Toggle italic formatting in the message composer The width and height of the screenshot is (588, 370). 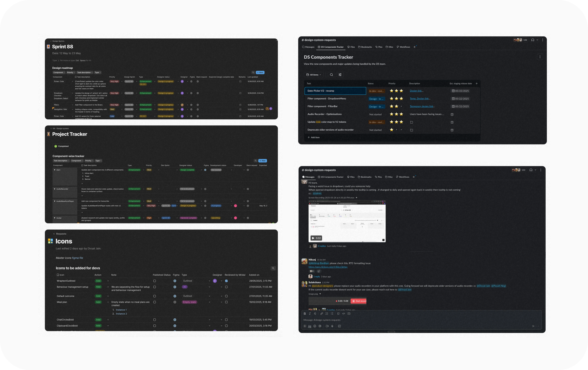tap(310, 314)
